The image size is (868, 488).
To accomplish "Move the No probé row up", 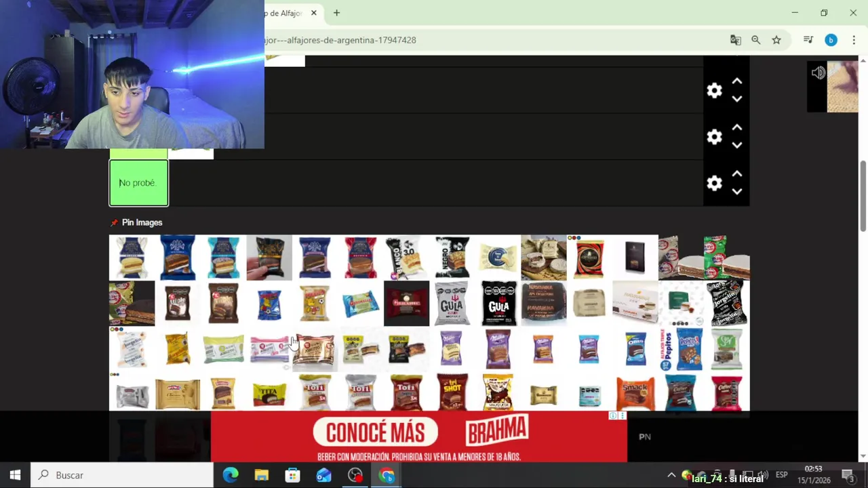I will click(737, 174).
